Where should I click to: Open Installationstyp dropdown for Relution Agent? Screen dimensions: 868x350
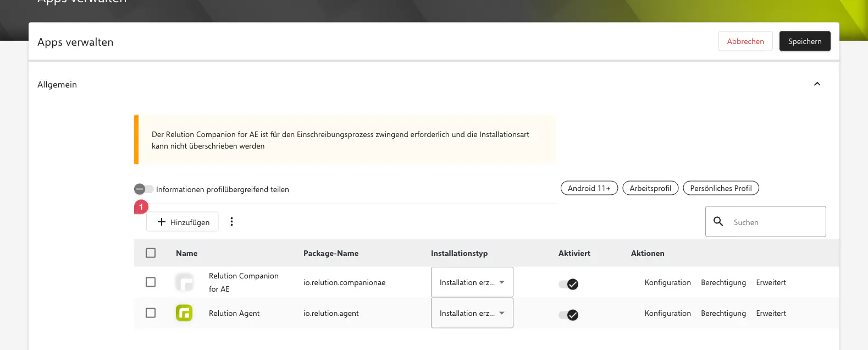472,313
